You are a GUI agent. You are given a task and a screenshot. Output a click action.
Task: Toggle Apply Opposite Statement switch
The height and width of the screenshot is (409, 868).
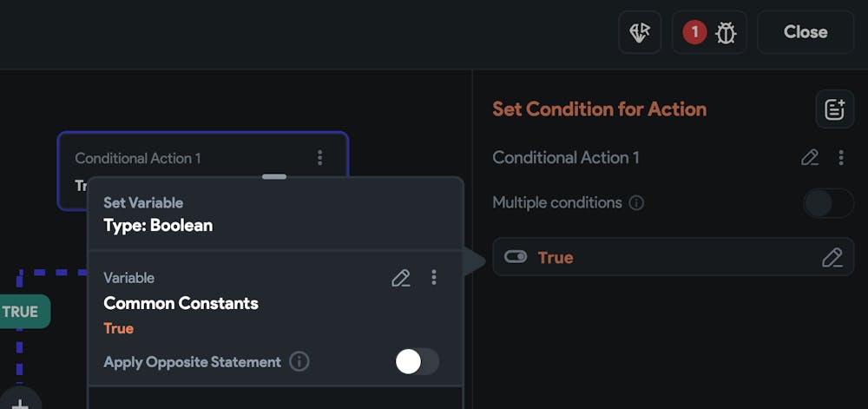click(417, 361)
